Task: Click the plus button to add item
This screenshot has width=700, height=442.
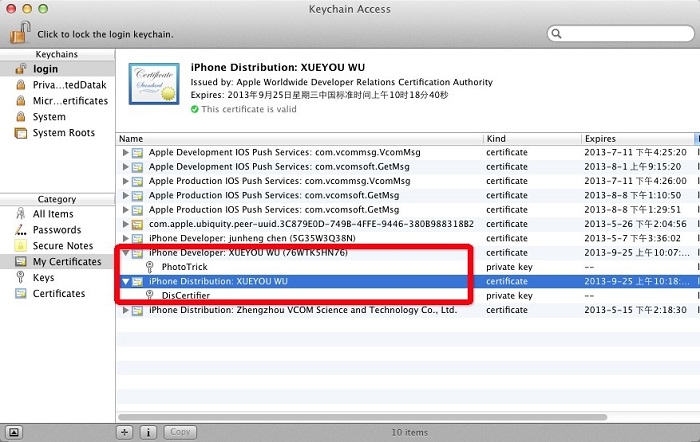Action: [x=125, y=432]
